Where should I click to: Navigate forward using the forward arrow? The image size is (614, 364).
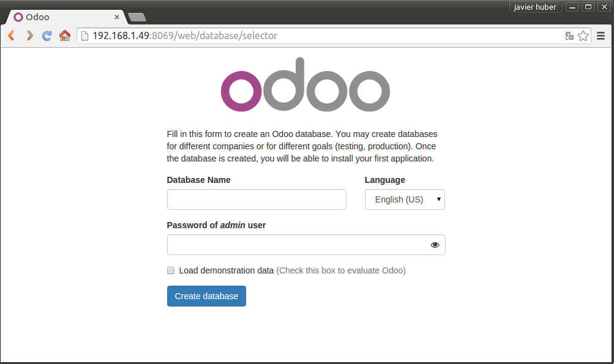[x=29, y=35]
